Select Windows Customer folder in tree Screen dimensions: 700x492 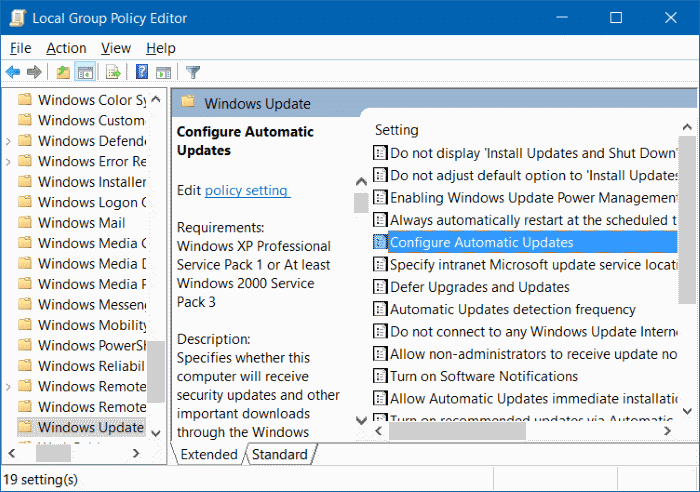(x=82, y=121)
